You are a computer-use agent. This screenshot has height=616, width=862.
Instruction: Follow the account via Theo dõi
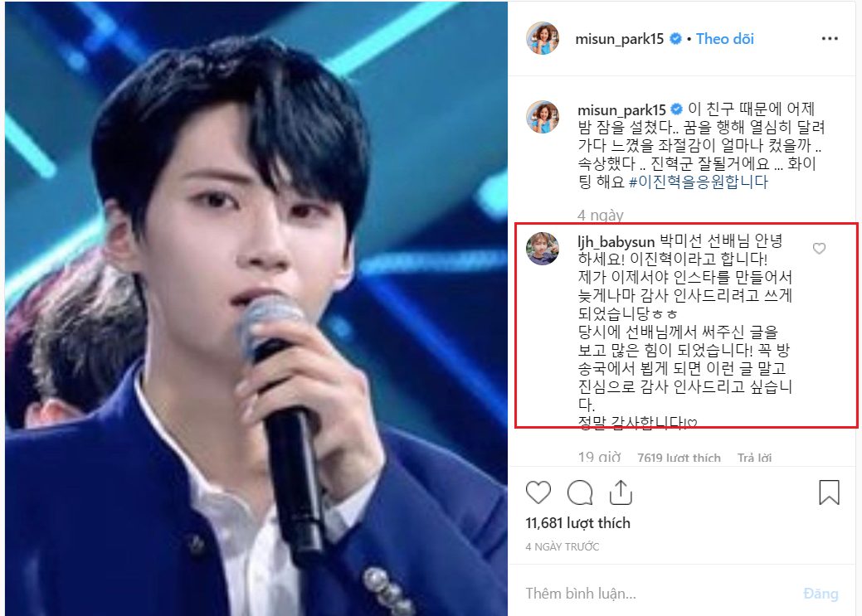(x=724, y=38)
